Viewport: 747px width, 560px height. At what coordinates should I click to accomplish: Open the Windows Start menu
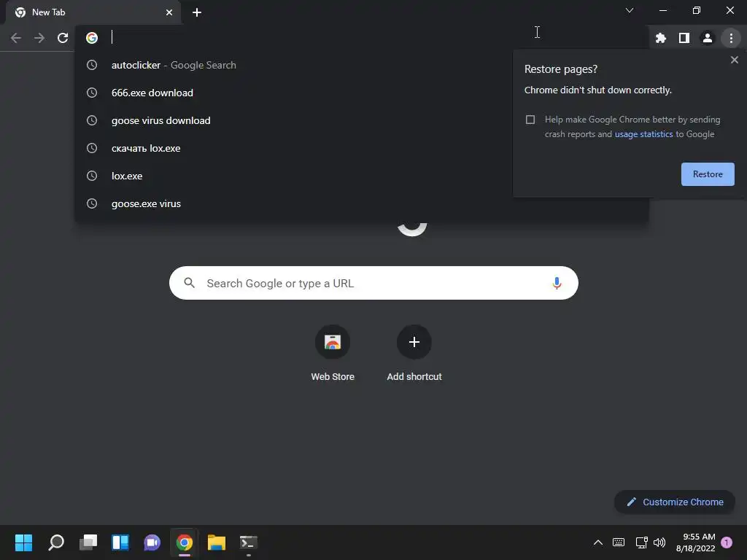(24, 542)
